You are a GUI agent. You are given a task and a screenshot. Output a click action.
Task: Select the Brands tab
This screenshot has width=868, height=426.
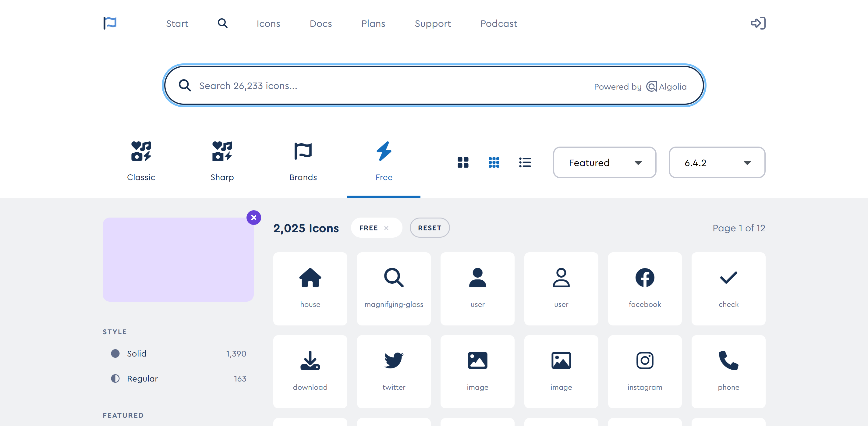[303, 161]
